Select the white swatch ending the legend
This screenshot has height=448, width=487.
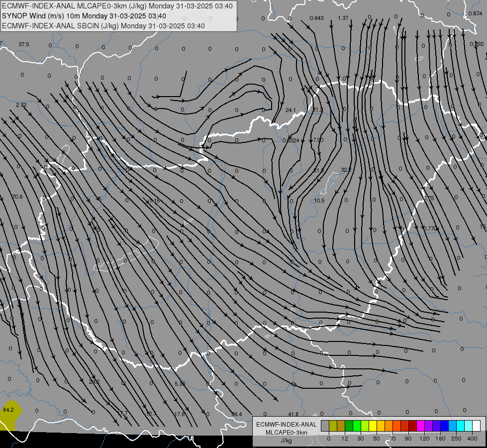coord(477,426)
